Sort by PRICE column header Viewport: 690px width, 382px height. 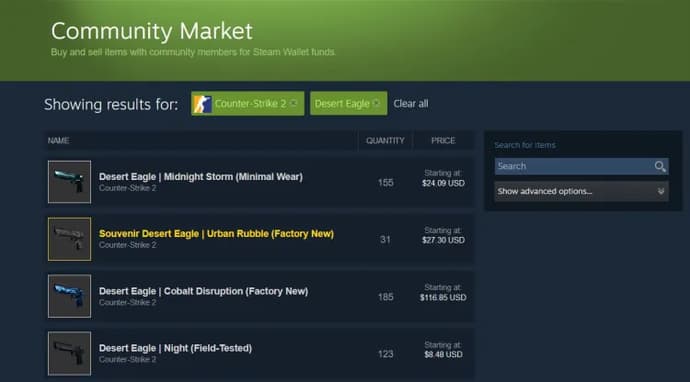pos(443,141)
